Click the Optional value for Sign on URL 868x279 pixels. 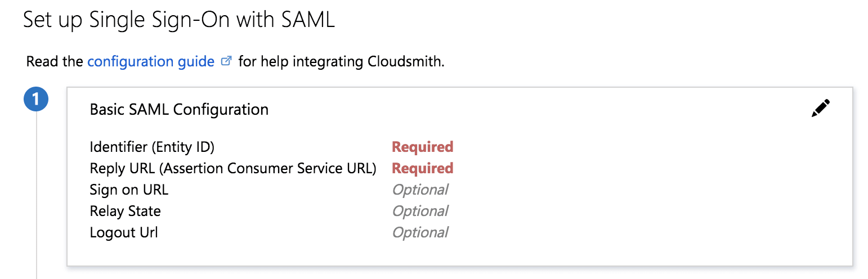click(420, 190)
